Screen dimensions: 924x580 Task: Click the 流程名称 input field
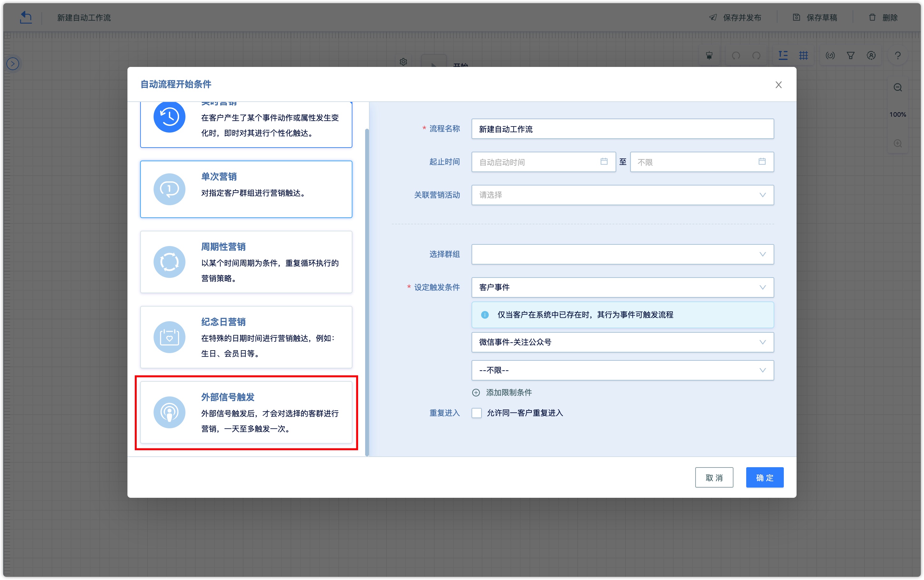tap(623, 129)
